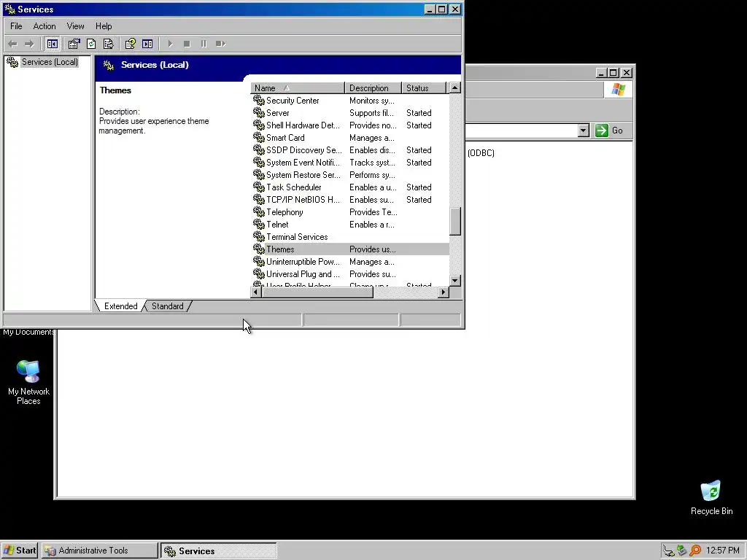Click Windows flag logo in background window

pos(619,90)
